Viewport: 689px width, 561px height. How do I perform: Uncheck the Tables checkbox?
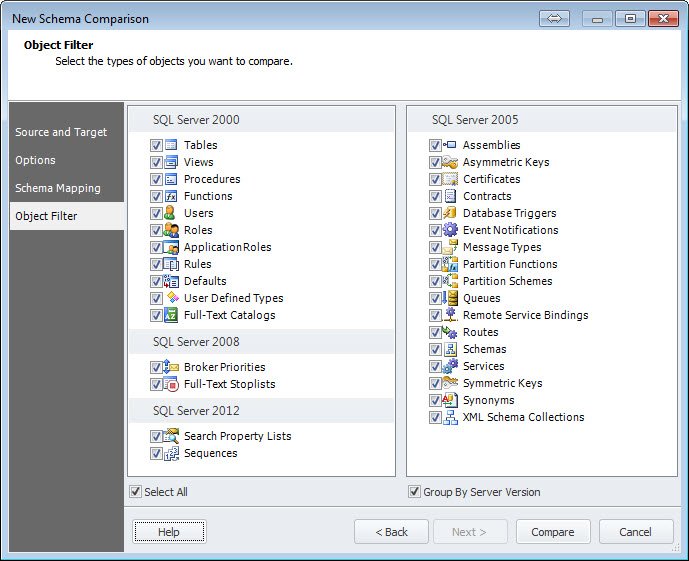point(156,145)
